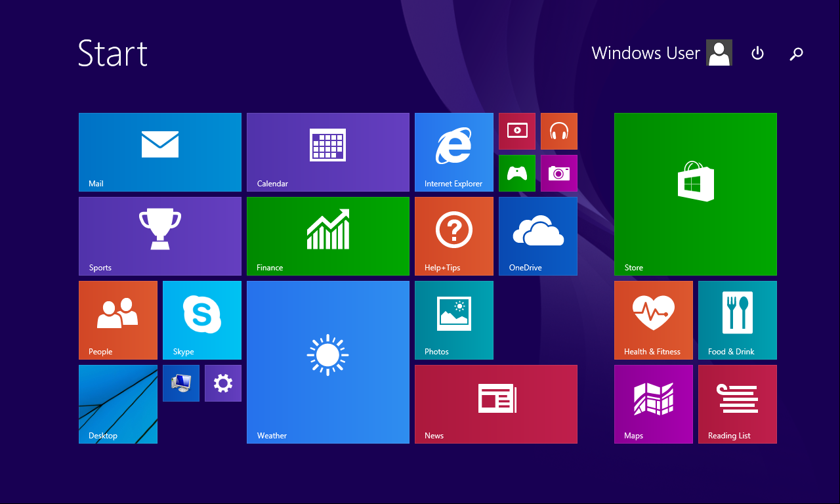Open the small Camera tile
The width and height of the screenshot is (840, 504).
coord(559,173)
